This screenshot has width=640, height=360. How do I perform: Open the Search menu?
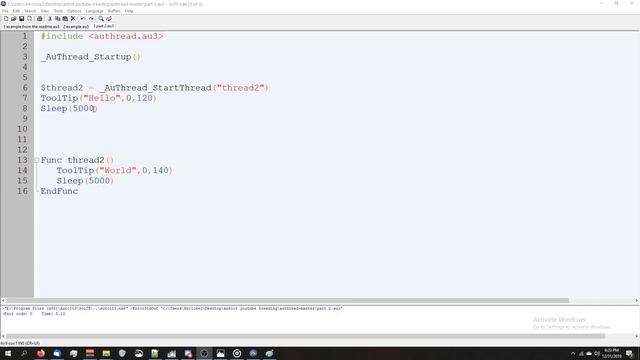click(30, 11)
